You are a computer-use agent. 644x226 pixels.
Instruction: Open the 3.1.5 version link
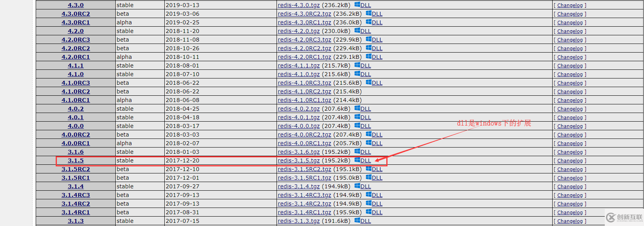tap(76, 160)
